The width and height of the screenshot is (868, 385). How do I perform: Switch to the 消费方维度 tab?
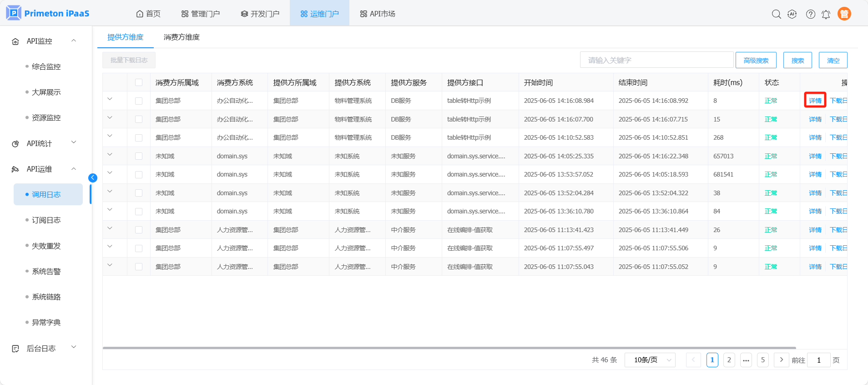click(x=182, y=37)
